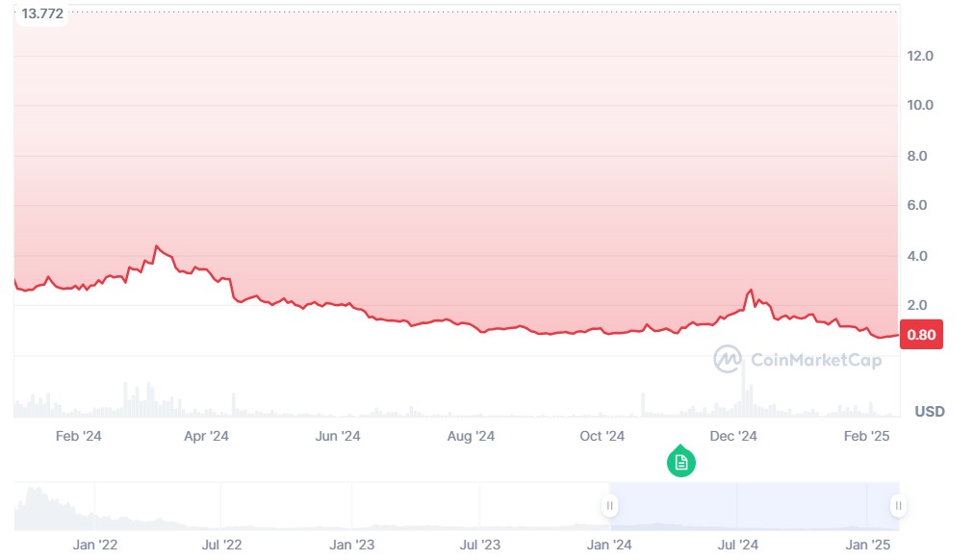Screen dimensions: 973x560
Task: Grab the right range selector handle
Action: pos(898,506)
